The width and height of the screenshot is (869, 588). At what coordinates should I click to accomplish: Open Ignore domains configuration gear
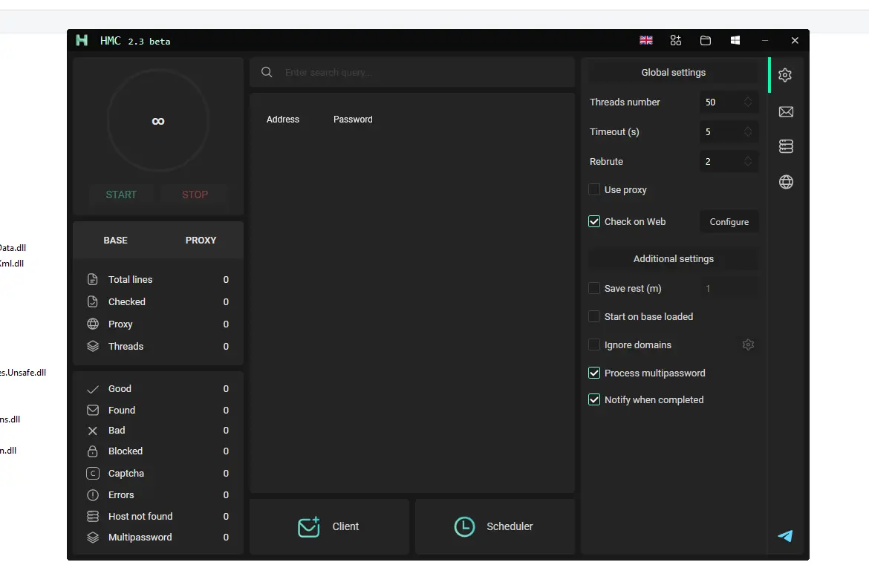click(748, 344)
